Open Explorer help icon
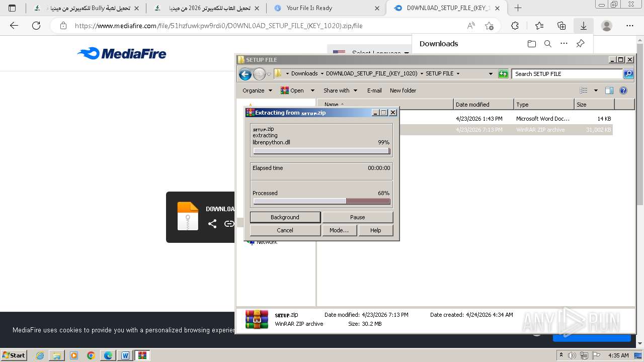Image resolution: width=644 pixels, height=362 pixels. (x=623, y=90)
